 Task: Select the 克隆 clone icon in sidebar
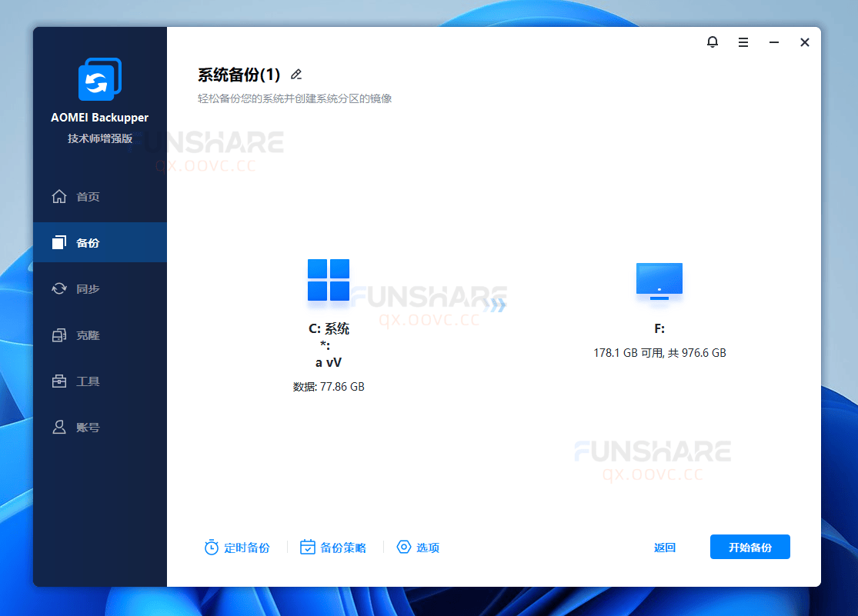coord(60,335)
